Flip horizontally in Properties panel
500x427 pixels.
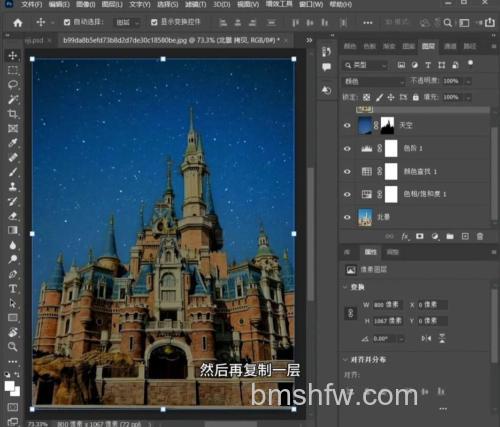426,338
